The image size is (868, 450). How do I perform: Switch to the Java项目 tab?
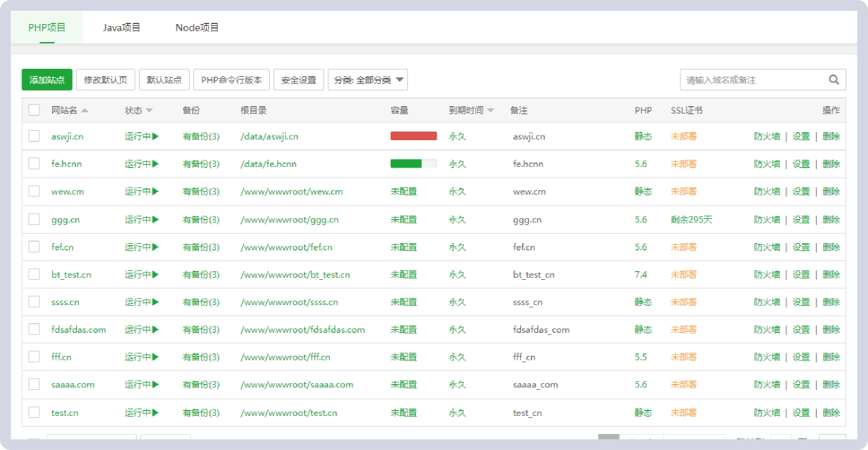pos(122,27)
